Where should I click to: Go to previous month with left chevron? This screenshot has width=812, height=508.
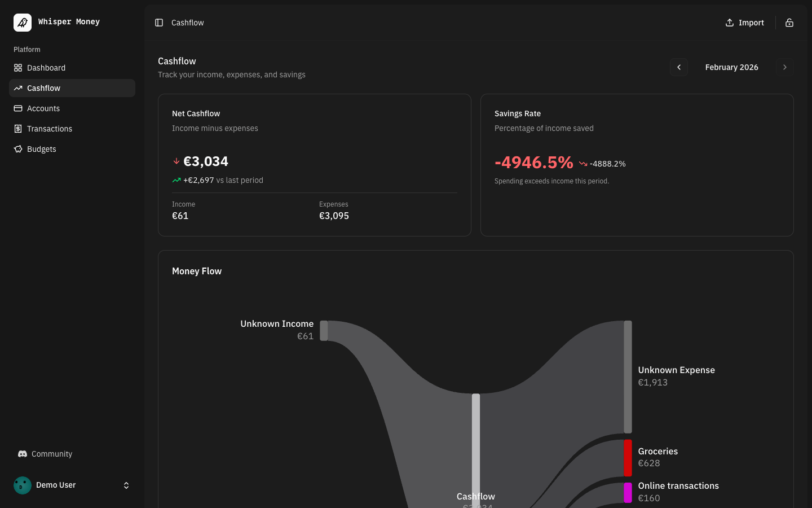[x=679, y=67]
